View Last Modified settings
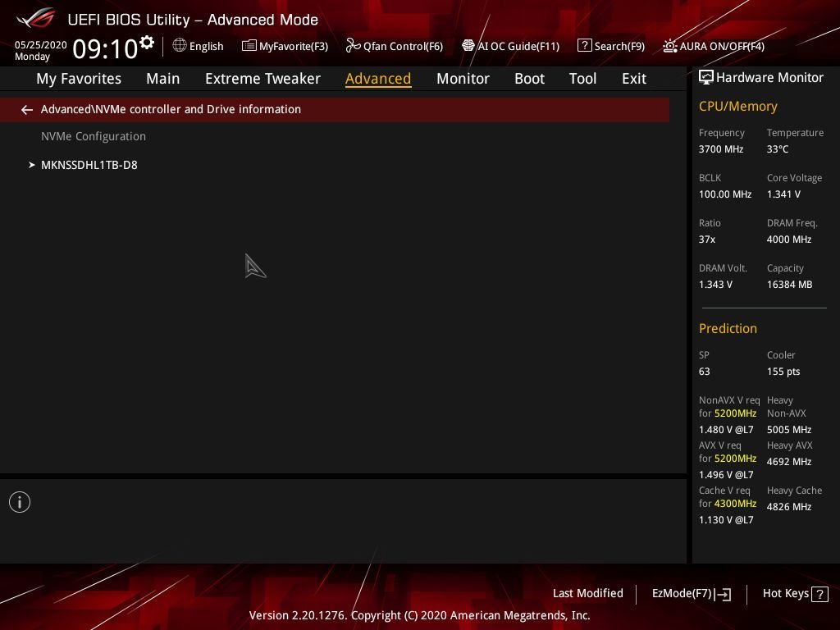Screen dimensions: 840x630 coord(587,593)
